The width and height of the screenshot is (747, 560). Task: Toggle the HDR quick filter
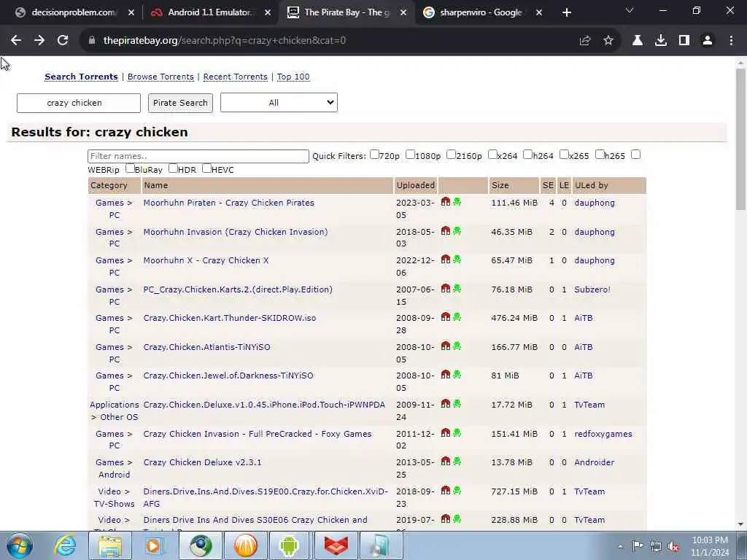click(173, 168)
